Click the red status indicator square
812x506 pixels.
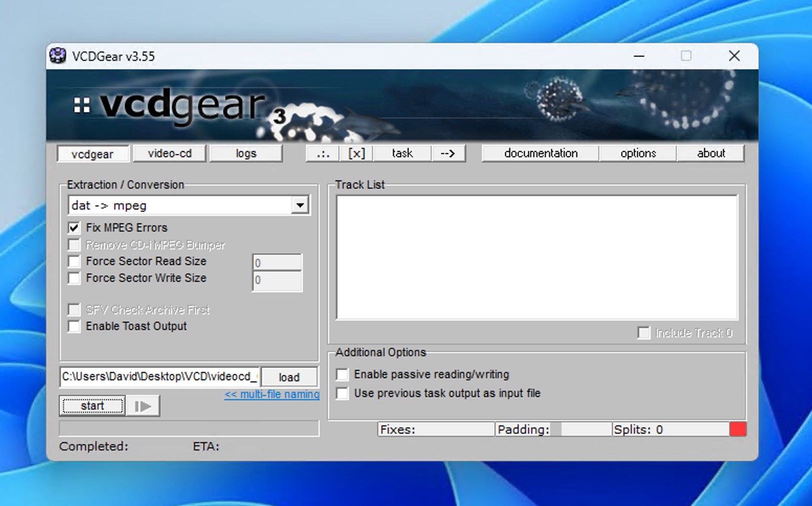click(x=738, y=430)
